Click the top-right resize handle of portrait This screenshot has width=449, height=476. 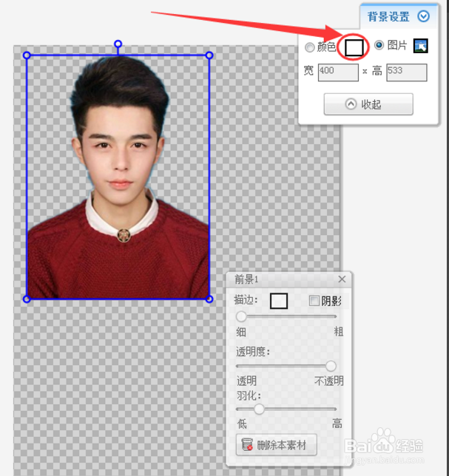click(209, 55)
